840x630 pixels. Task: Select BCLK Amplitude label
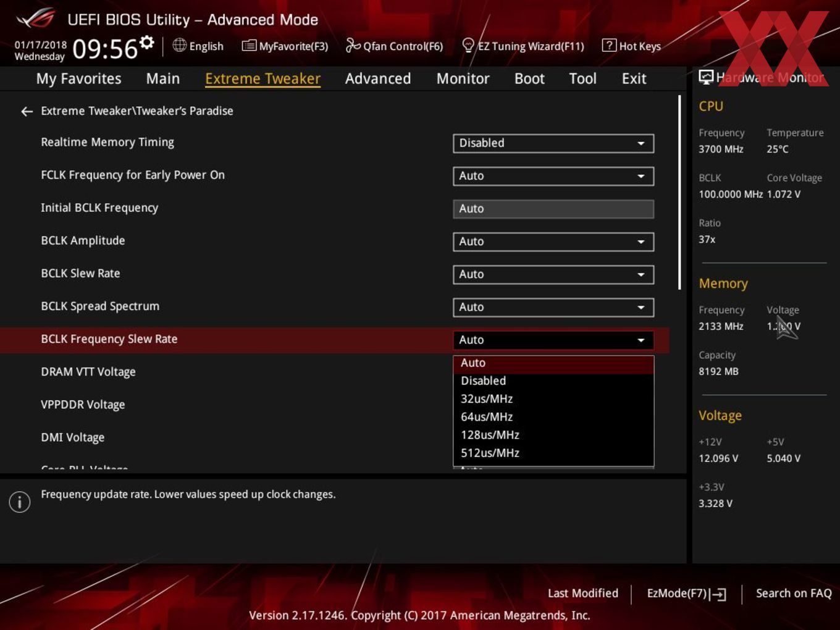(x=83, y=240)
